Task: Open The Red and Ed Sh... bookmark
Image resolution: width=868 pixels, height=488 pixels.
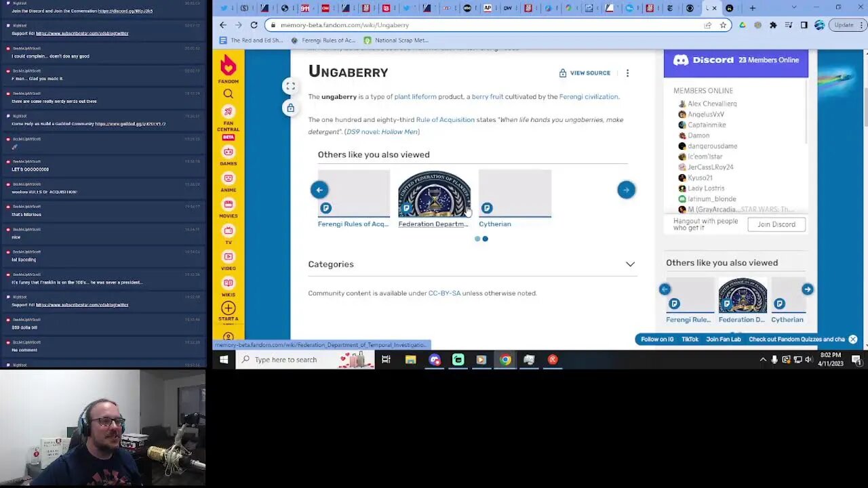Action: (251, 40)
